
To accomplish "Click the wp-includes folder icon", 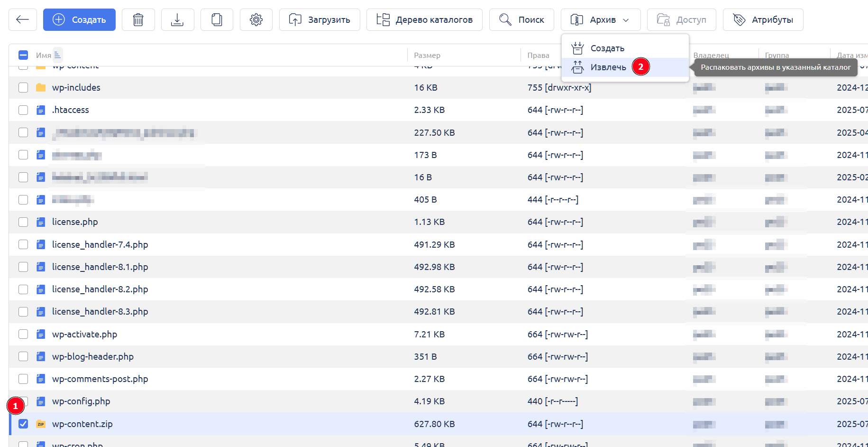I will 41,88.
